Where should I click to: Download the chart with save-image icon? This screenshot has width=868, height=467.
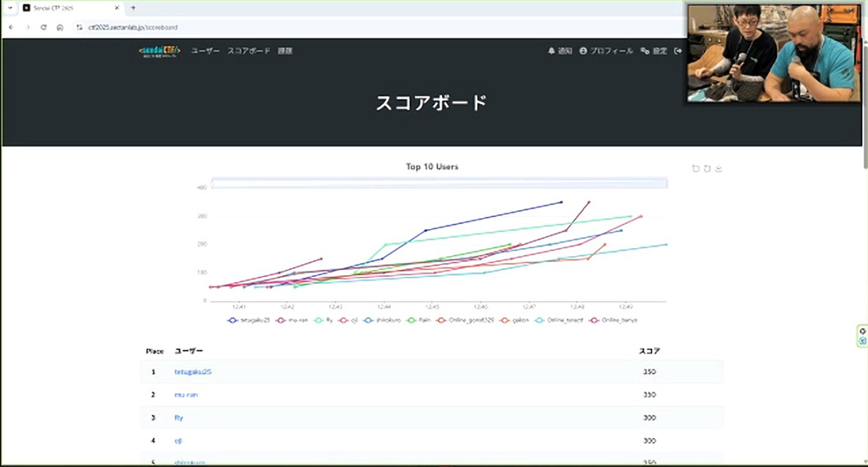719,168
